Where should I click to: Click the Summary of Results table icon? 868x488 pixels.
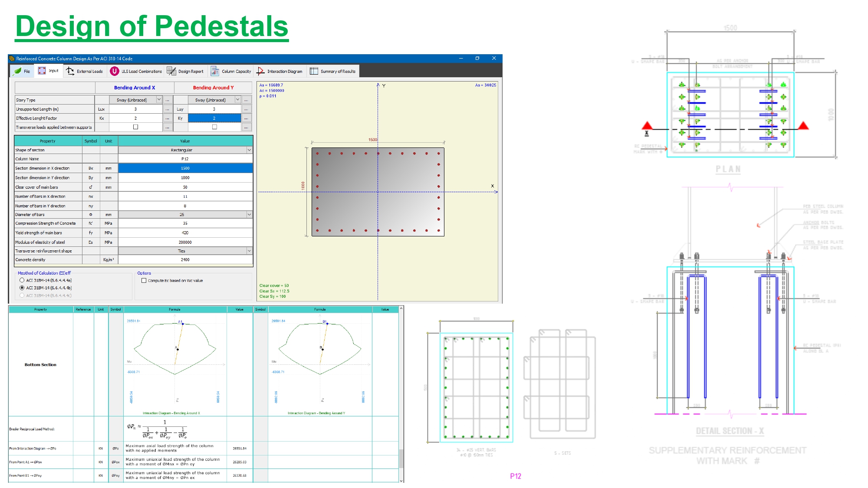[x=314, y=71]
